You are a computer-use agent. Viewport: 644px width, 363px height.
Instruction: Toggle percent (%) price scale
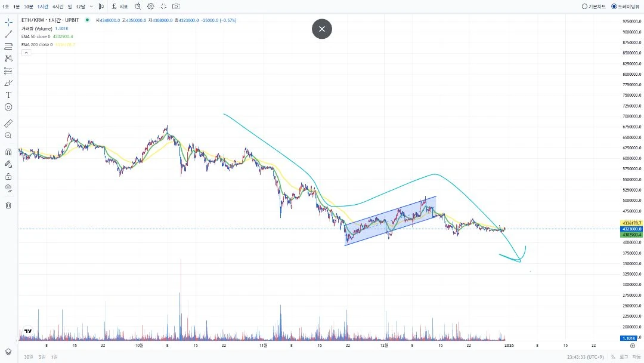coord(613,357)
